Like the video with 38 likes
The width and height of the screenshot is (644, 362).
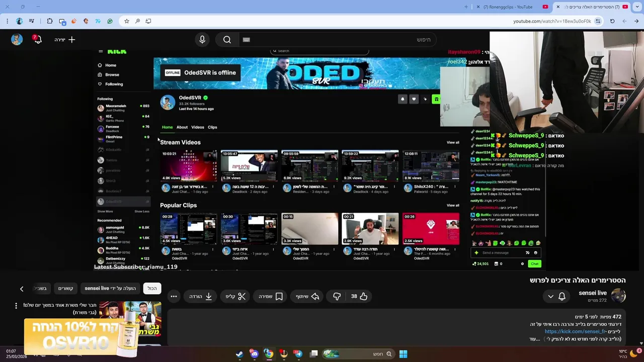[359, 297]
